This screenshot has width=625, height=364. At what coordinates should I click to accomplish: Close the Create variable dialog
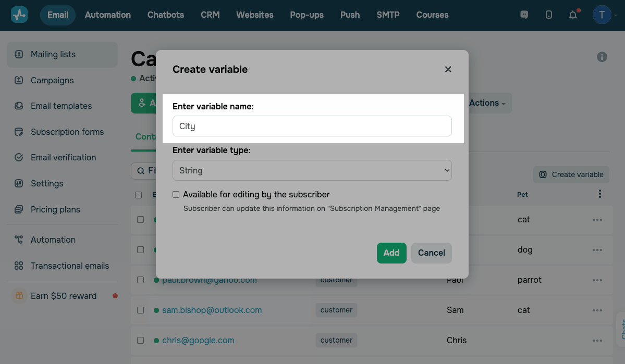[x=448, y=69]
